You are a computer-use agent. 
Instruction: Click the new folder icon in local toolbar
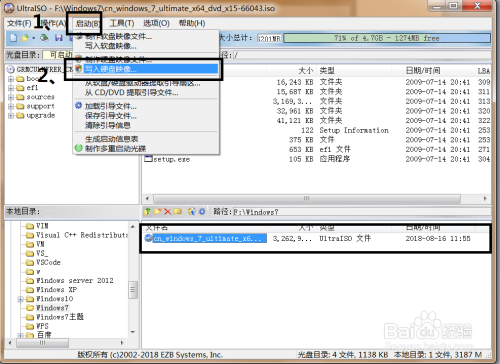pyautogui.click(x=157, y=211)
